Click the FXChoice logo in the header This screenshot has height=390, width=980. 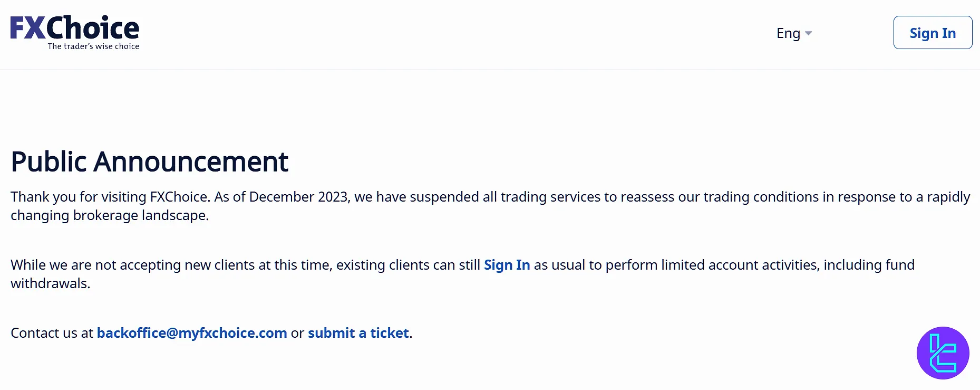75,28
